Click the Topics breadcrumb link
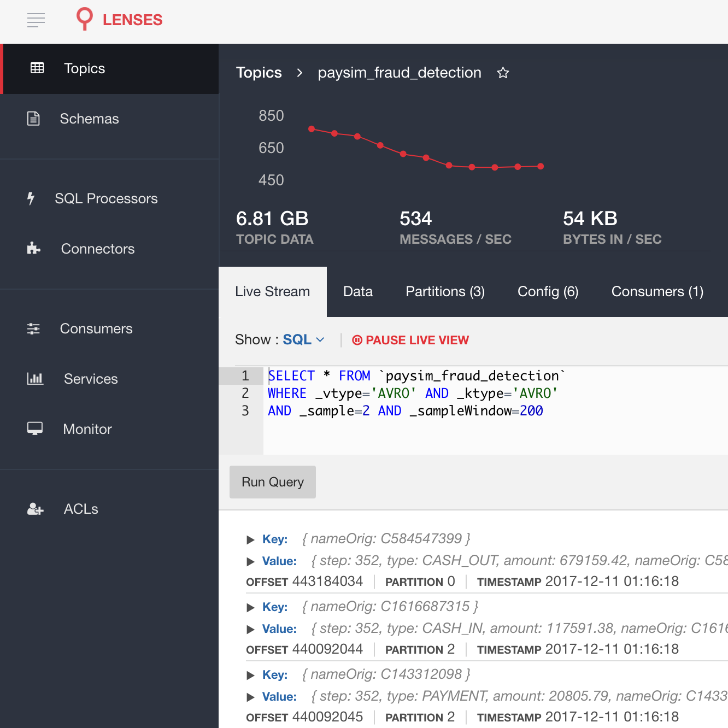Image resolution: width=728 pixels, height=728 pixels. 259,73
